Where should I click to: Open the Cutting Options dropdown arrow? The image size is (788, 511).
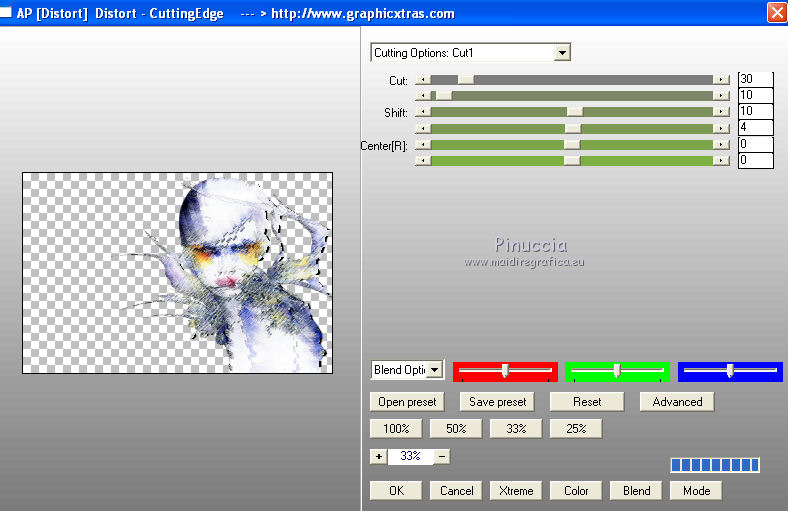(x=562, y=52)
